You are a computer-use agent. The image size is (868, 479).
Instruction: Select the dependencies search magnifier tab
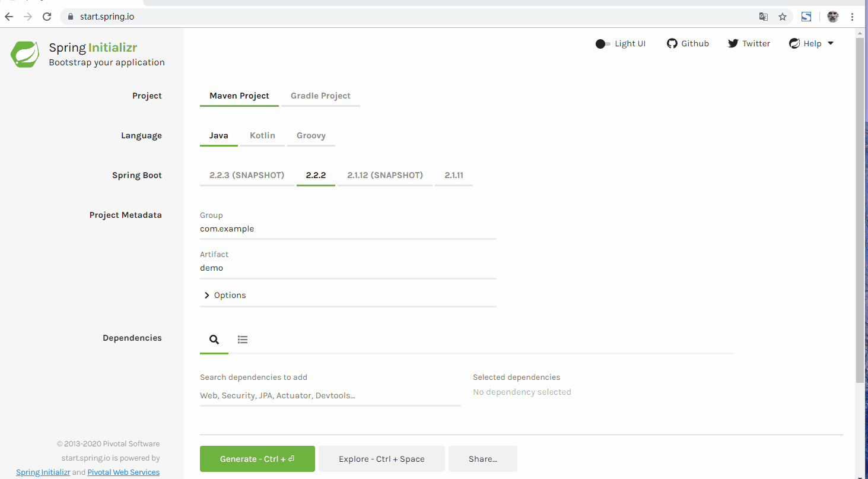click(214, 340)
